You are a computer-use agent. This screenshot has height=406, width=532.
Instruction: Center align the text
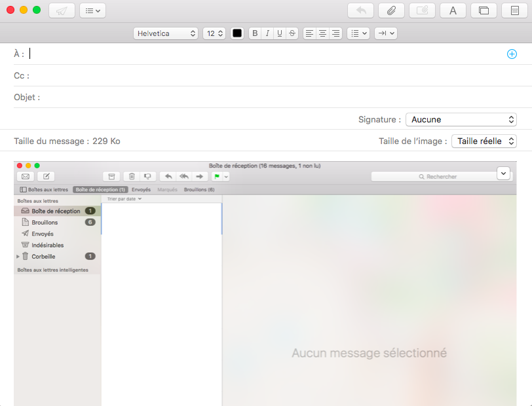click(322, 33)
